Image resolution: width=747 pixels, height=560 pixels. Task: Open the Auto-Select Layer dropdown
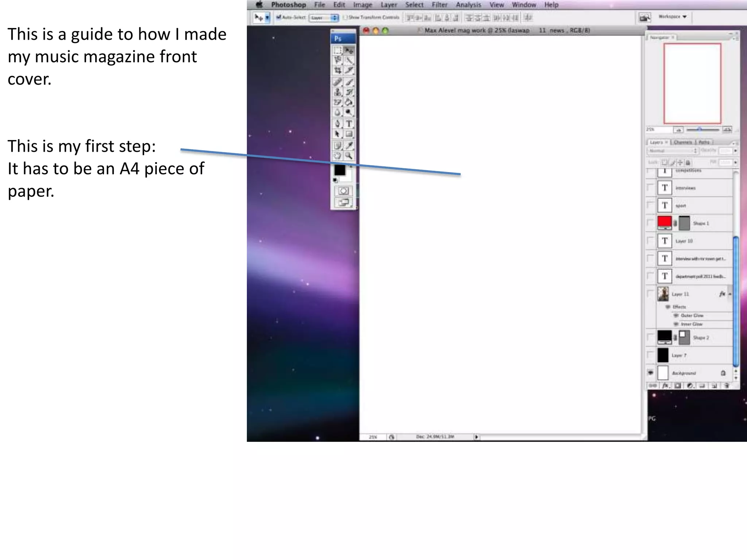coord(324,17)
